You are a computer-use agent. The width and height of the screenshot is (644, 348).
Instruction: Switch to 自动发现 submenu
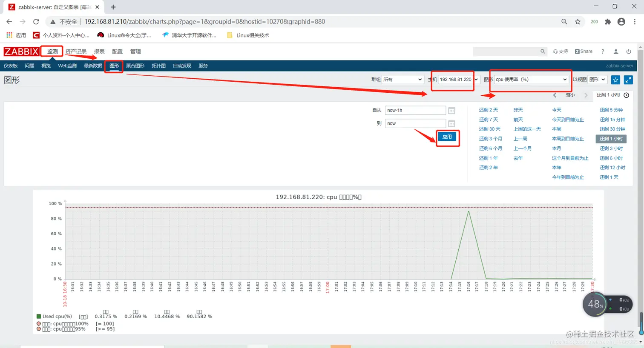click(x=182, y=66)
